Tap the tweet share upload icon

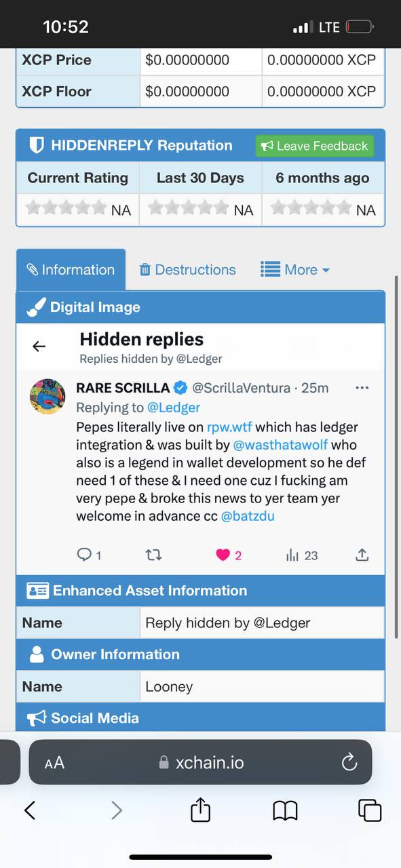click(x=362, y=555)
